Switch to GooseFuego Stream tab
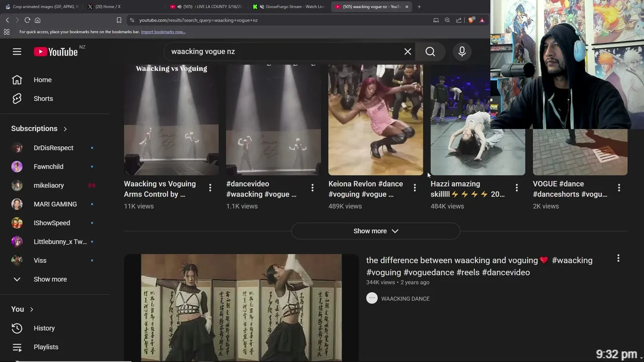Viewport: 644px width, 362px height. 289,7
